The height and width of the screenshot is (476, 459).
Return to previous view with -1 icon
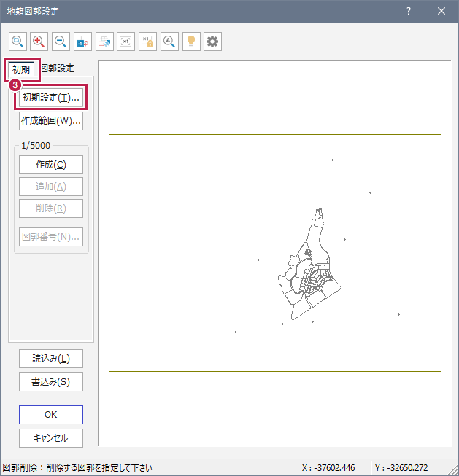[82, 42]
